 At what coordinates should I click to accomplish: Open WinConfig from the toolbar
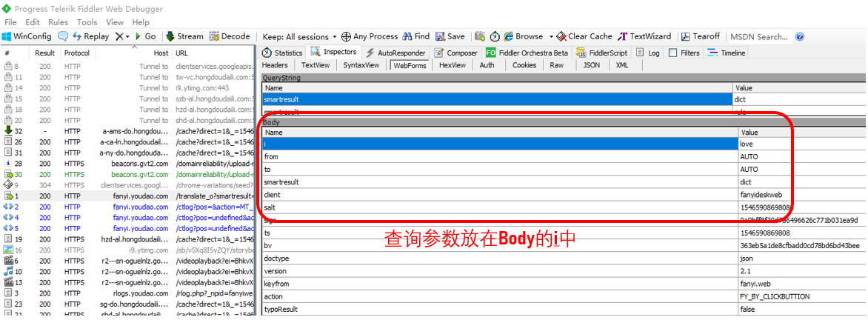pyautogui.click(x=27, y=36)
